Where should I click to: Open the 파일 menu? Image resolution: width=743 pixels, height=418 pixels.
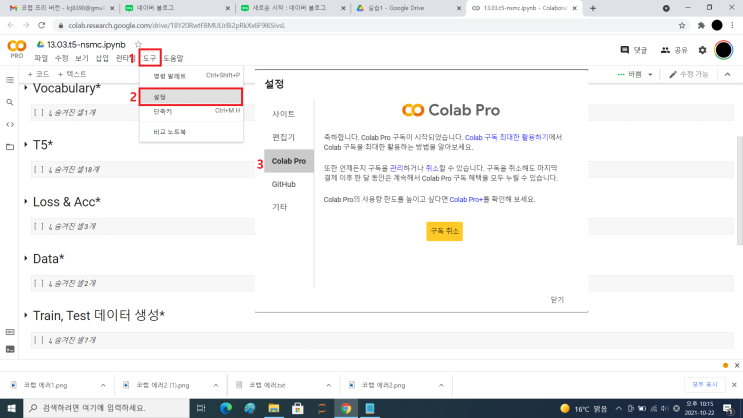(x=41, y=58)
